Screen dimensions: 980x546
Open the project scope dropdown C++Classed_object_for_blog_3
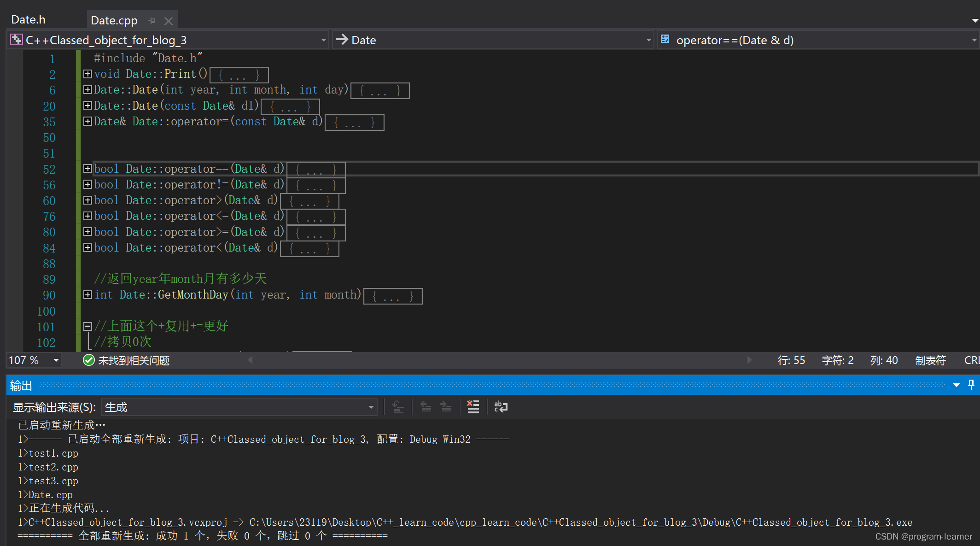(x=168, y=40)
